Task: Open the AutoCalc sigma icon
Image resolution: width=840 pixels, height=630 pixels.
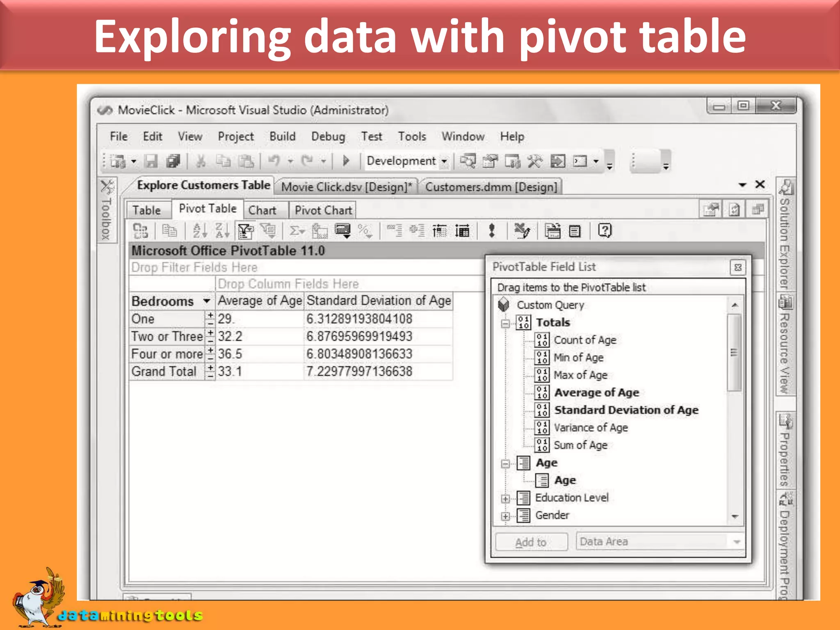Action: click(296, 231)
